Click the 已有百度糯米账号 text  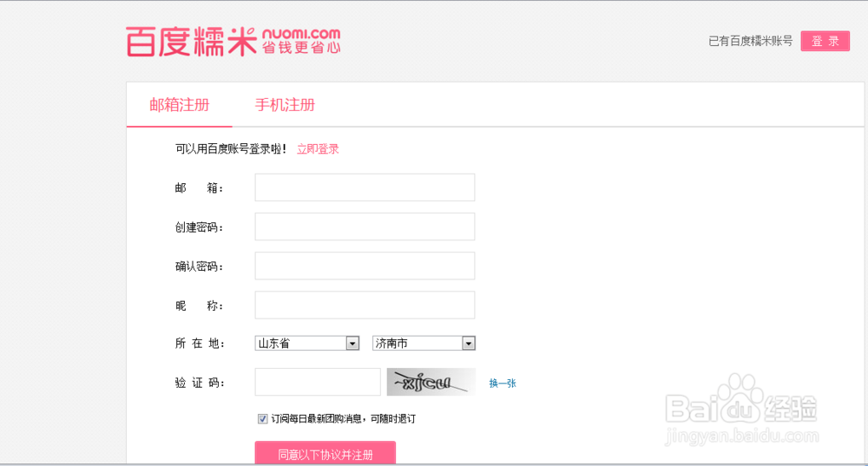click(751, 41)
